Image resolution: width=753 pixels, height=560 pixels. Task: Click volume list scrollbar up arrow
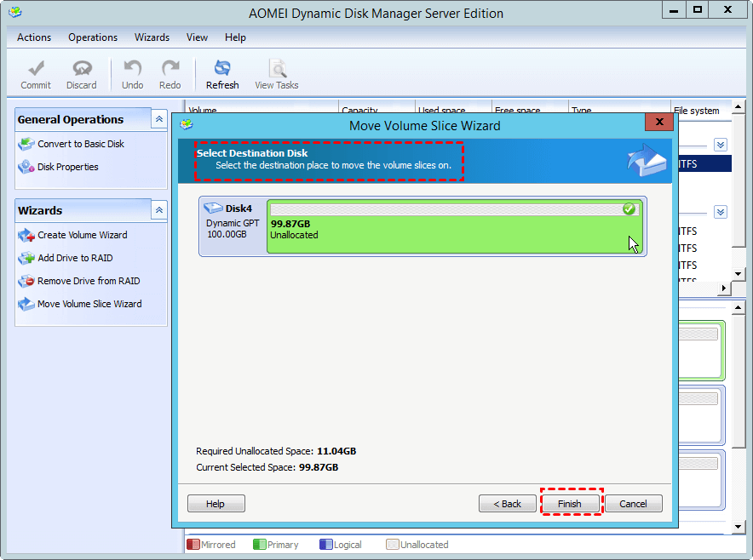(739, 106)
